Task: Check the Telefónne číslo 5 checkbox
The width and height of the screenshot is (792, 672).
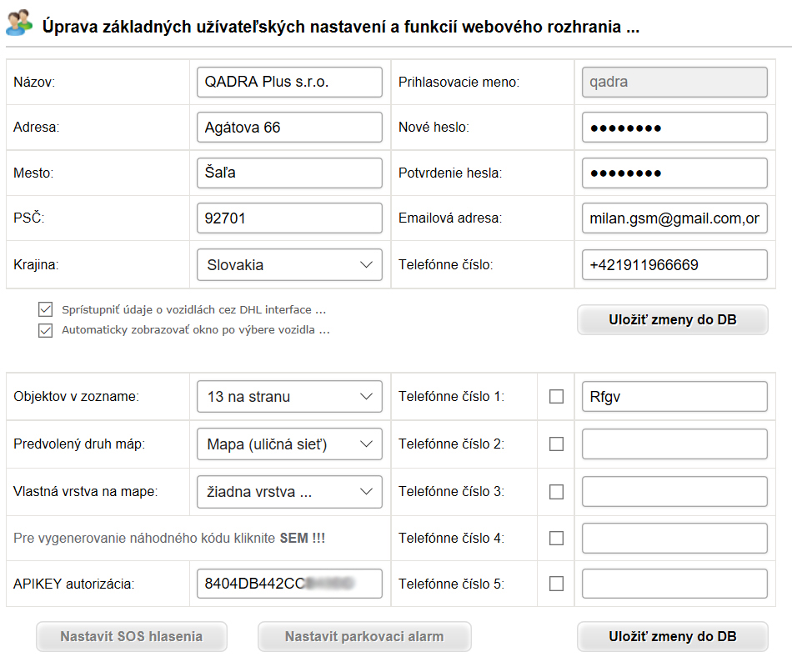Action: 556,584
